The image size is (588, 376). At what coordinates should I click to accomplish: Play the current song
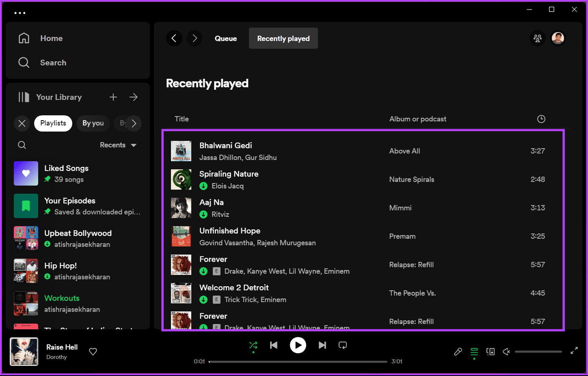click(x=298, y=345)
